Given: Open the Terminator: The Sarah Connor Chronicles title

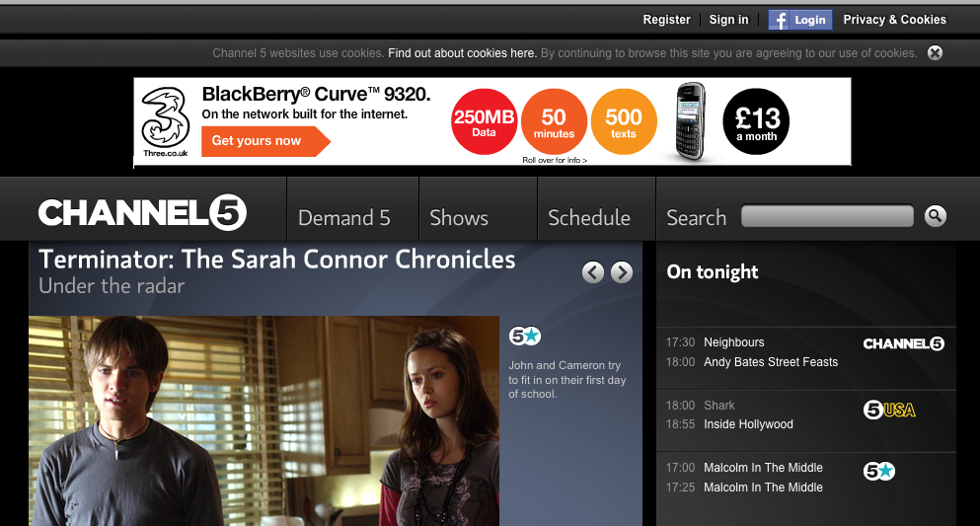Looking at the screenshot, I should (277, 260).
